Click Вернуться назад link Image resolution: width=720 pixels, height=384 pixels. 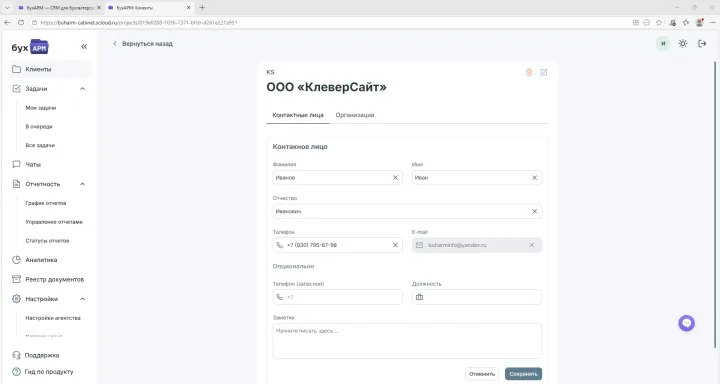tap(143, 44)
